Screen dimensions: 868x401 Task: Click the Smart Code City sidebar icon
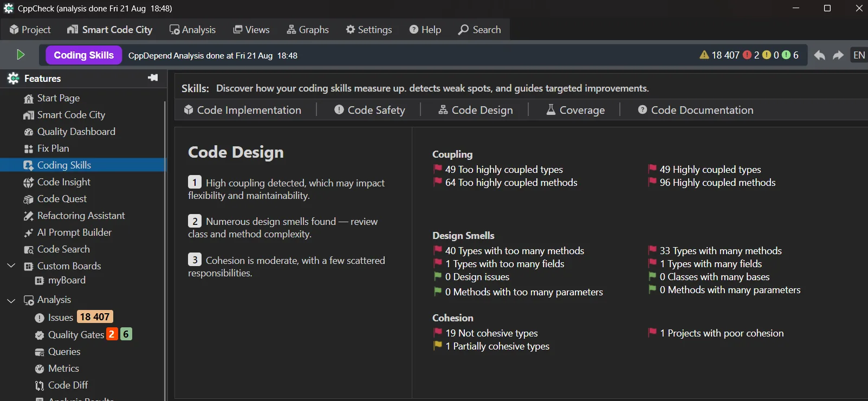(29, 115)
